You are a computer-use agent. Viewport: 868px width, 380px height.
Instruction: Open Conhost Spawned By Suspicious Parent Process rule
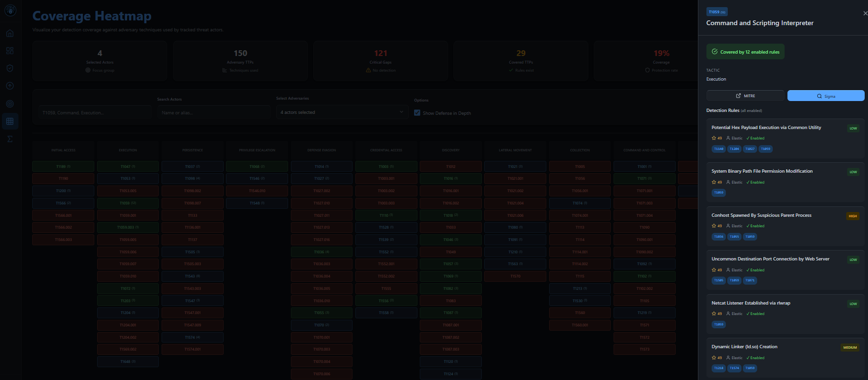point(761,215)
